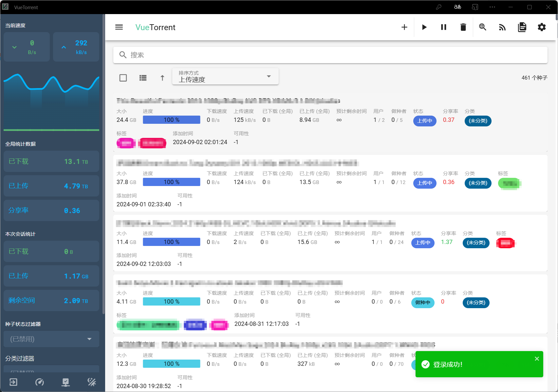Click the speedometer alternate speed icon
The width and height of the screenshot is (558, 392).
coord(40,382)
